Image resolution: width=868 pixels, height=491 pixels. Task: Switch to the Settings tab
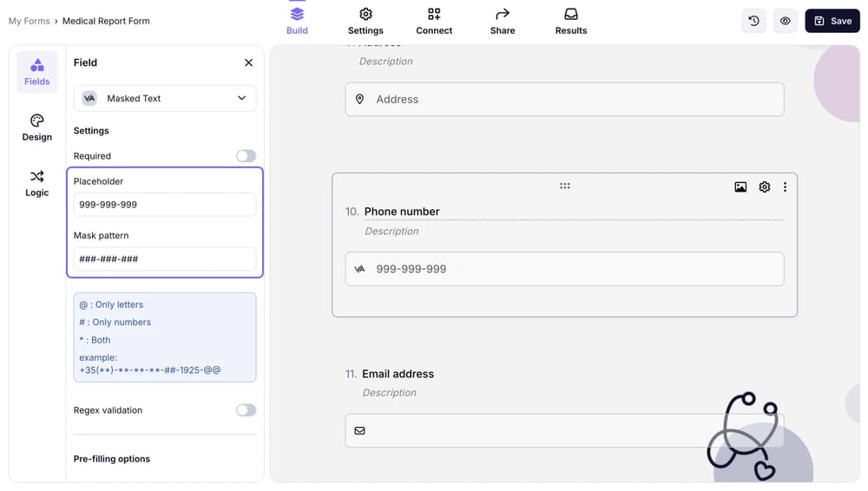tap(365, 22)
